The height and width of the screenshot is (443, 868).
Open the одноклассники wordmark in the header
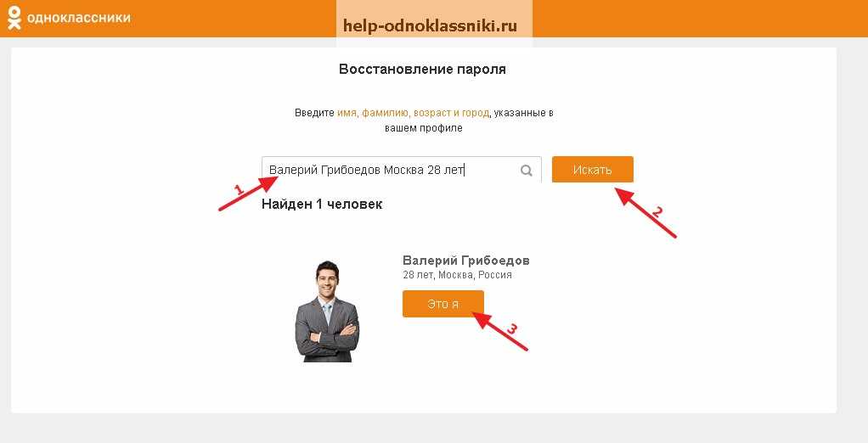click(x=79, y=18)
